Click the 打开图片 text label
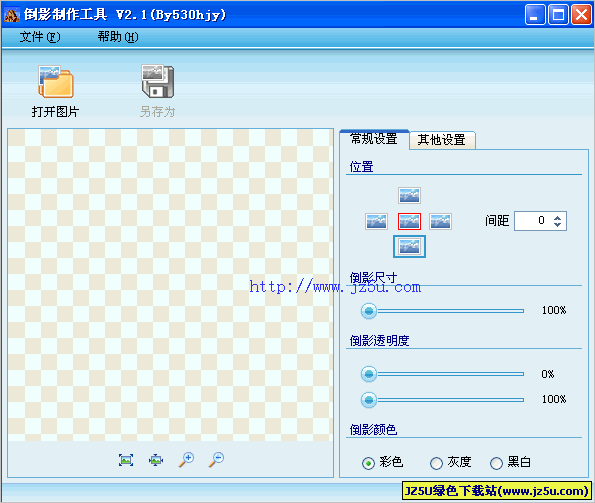Image resolution: width=595 pixels, height=503 pixels. click(x=55, y=112)
